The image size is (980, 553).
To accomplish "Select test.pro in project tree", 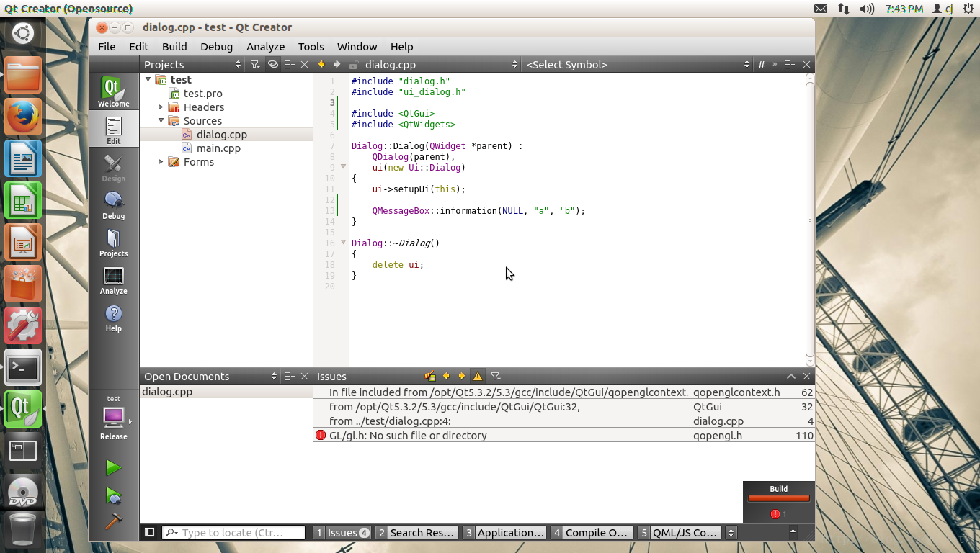I will point(202,93).
